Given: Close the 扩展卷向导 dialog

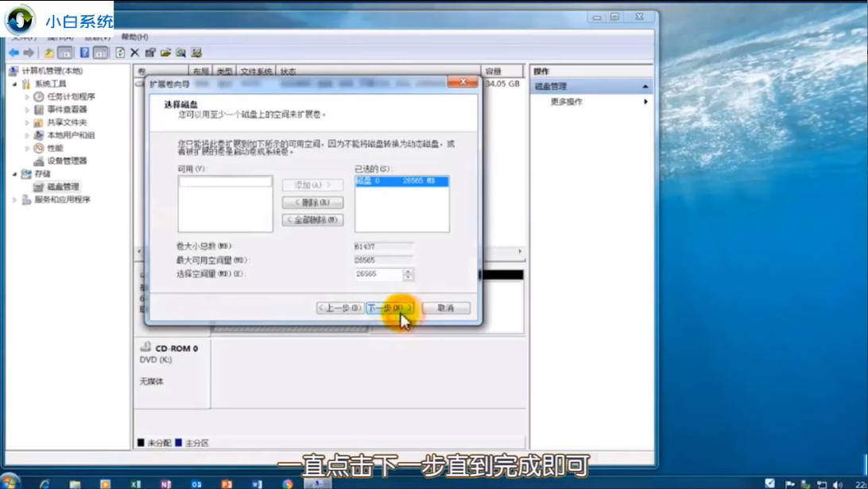Looking at the screenshot, I should pos(463,82).
